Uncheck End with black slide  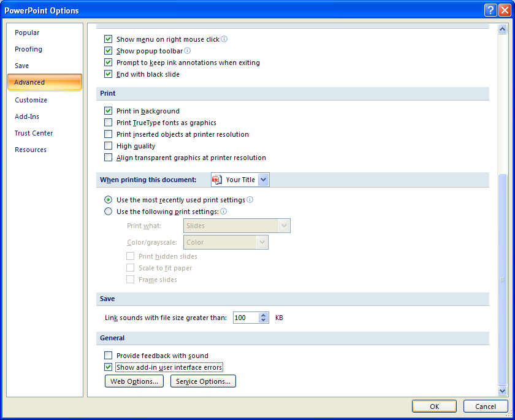(x=108, y=74)
